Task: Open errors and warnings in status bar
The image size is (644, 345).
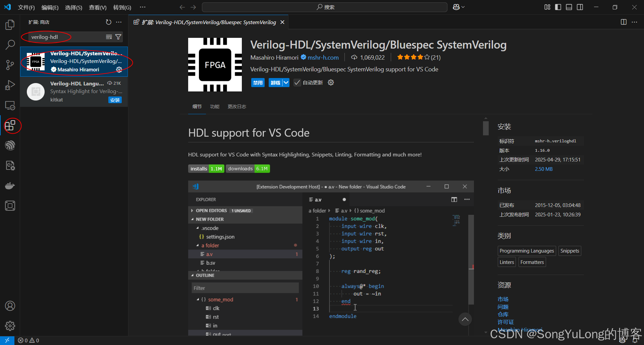Action: 29,340
